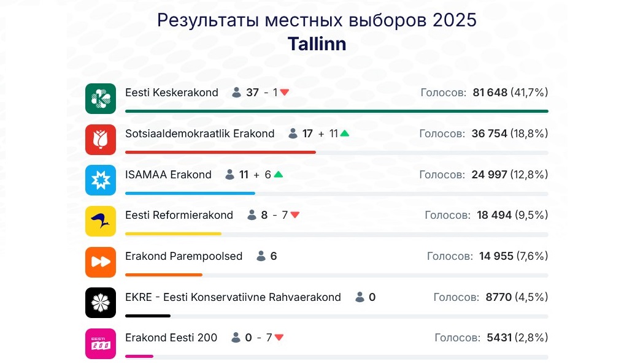
Task: Click the EKRE black flower logo
Action: (x=100, y=303)
